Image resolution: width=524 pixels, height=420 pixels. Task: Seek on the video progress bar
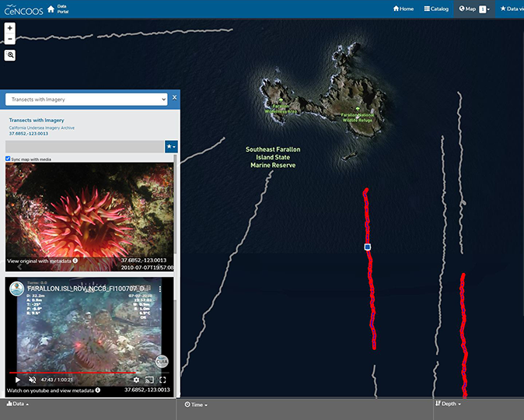tap(89, 373)
